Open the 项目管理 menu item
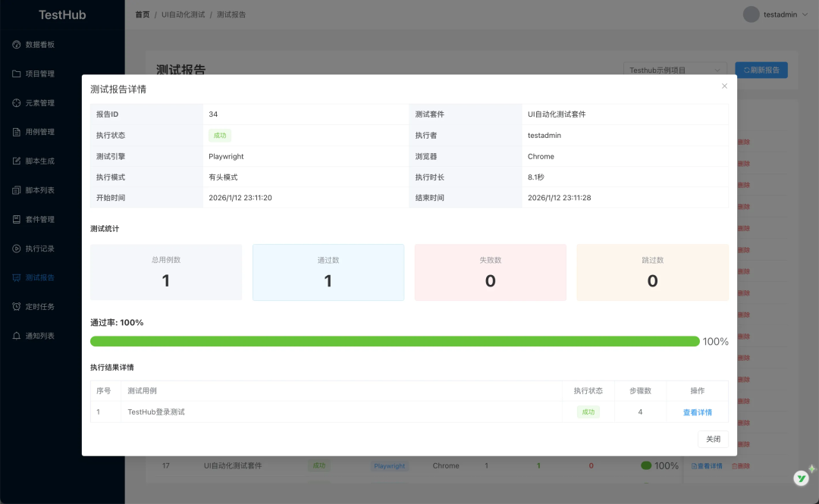The width and height of the screenshot is (819, 504). [x=62, y=74]
